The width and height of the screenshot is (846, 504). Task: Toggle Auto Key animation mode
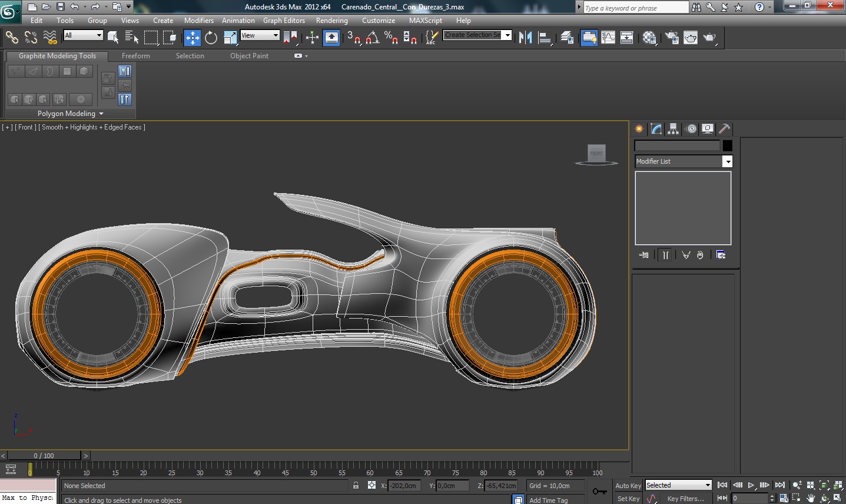point(628,486)
